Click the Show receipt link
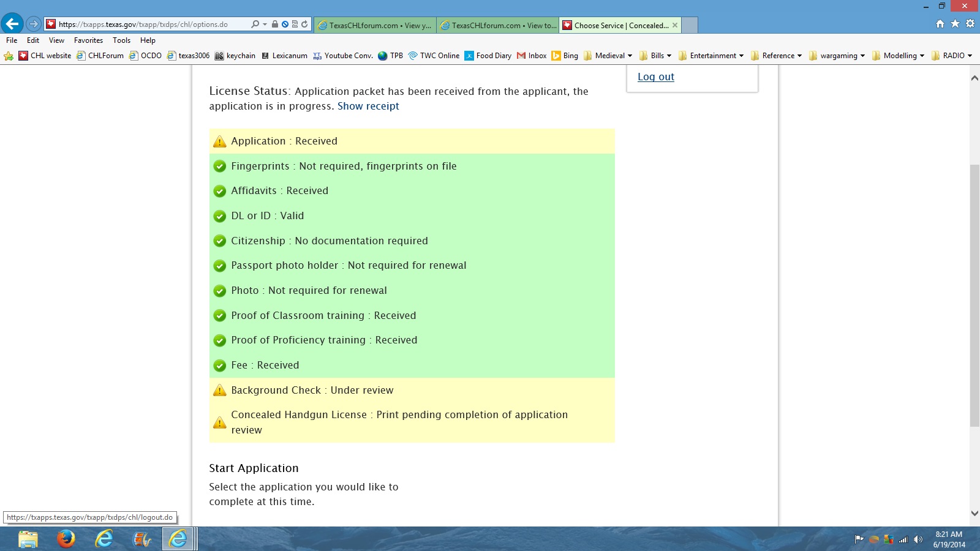 click(368, 106)
